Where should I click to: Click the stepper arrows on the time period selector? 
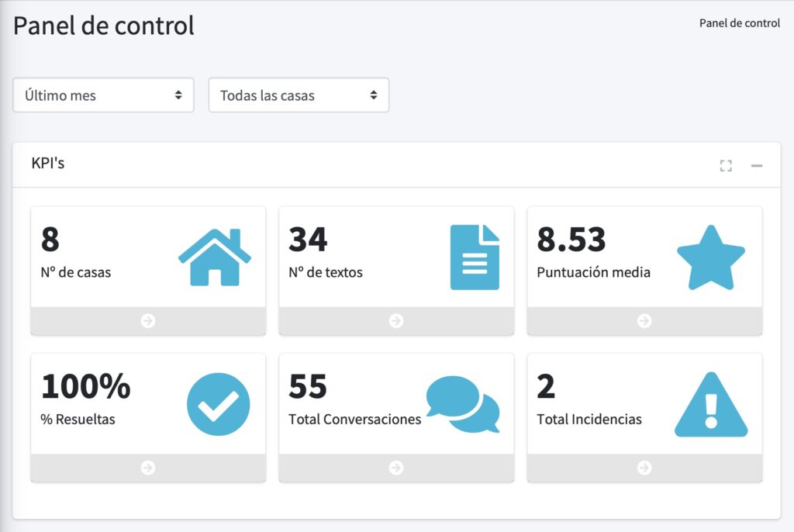tap(181, 95)
